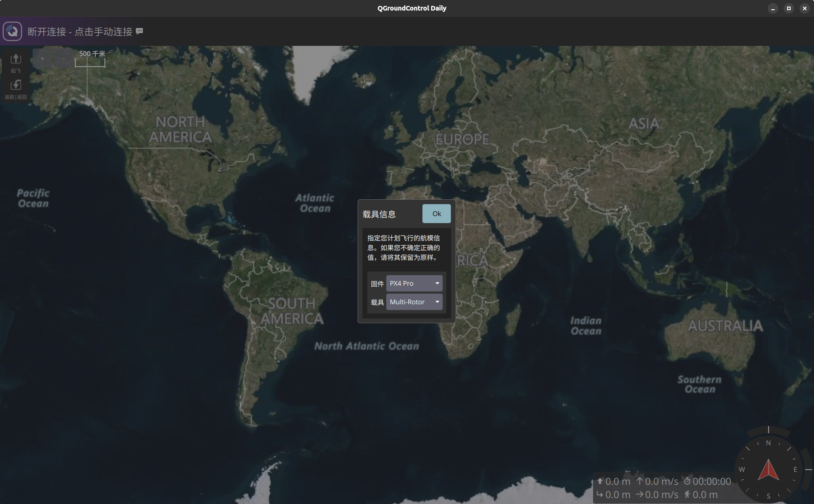This screenshot has width=814, height=504.
Task: Click the 00:00:00 flight time value
Action: [711, 482]
